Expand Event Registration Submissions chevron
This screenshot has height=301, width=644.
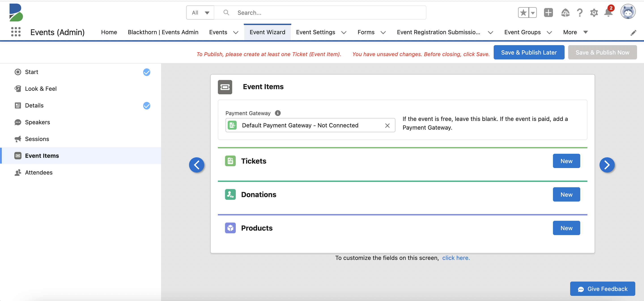[x=491, y=32]
